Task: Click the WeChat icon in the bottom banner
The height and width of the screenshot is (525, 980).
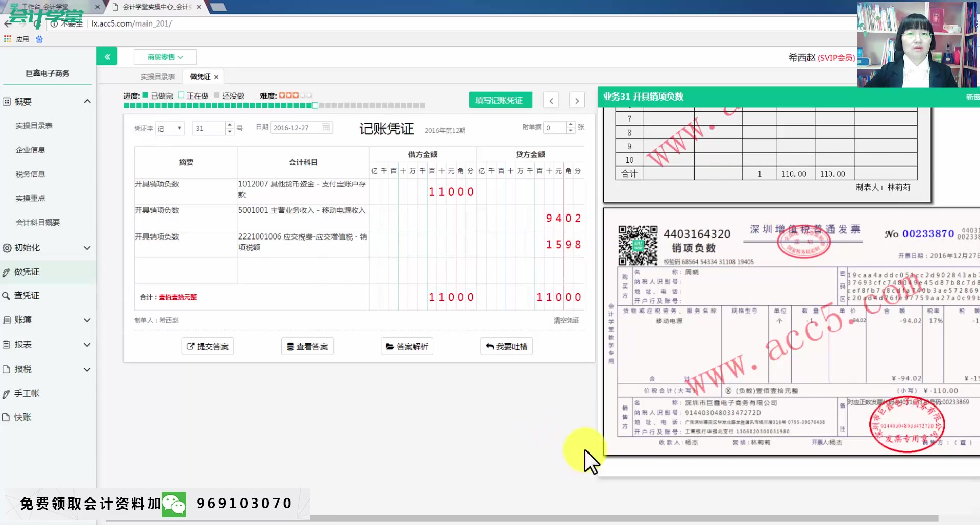Action: 174,504
